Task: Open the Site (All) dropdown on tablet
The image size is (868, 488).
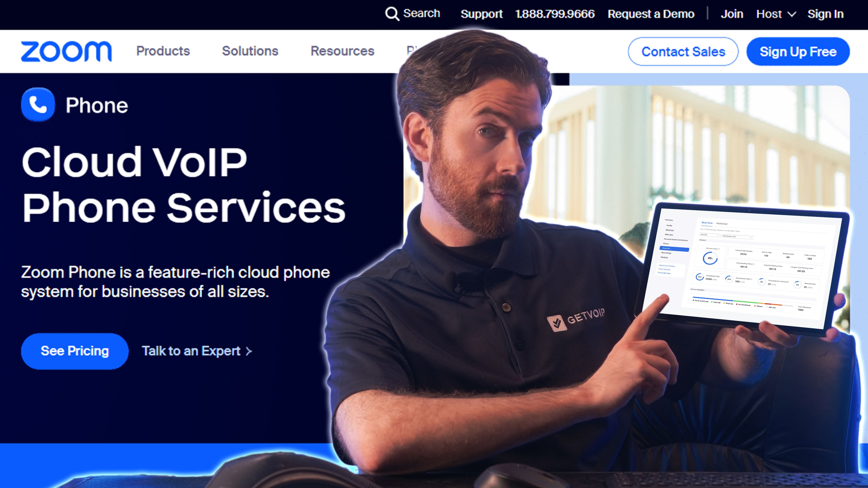Action: (x=710, y=235)
